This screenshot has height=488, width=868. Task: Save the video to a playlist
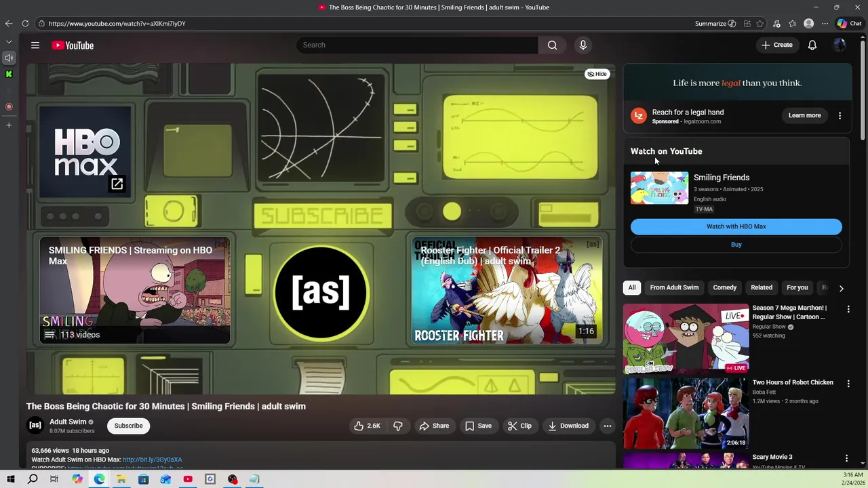pyautogui.click(x=478, y=426)
